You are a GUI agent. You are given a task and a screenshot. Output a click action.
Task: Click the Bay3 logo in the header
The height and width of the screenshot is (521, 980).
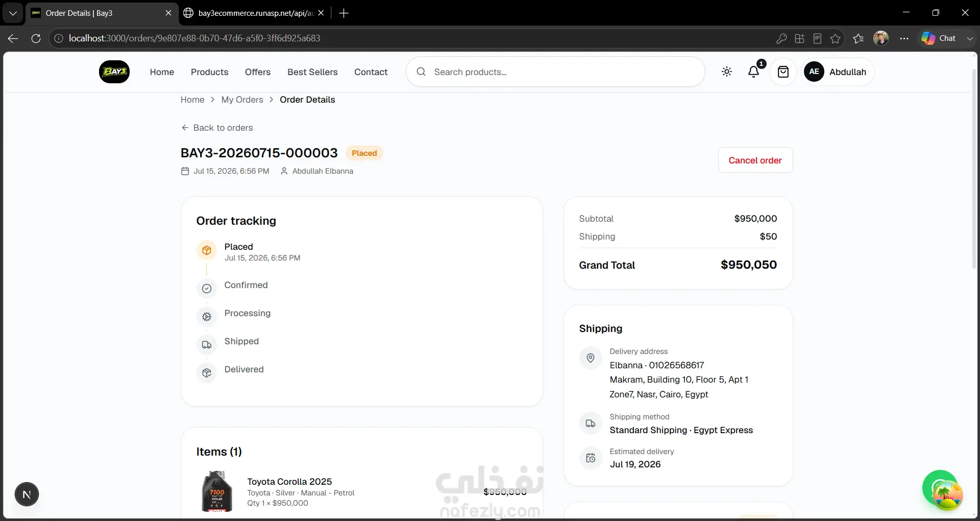pyautogui.click(x=114, y=72)
